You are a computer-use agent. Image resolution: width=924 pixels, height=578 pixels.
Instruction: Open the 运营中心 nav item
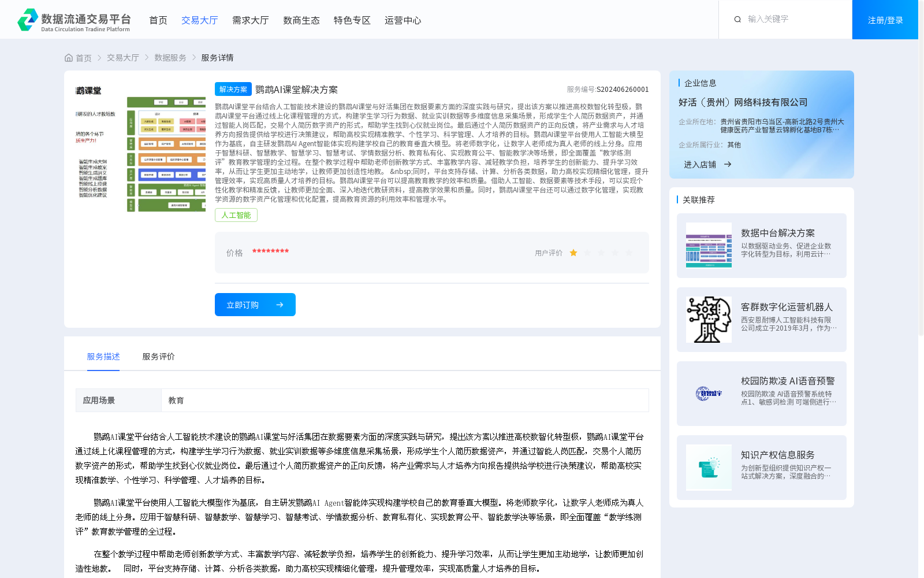(403, 20)
